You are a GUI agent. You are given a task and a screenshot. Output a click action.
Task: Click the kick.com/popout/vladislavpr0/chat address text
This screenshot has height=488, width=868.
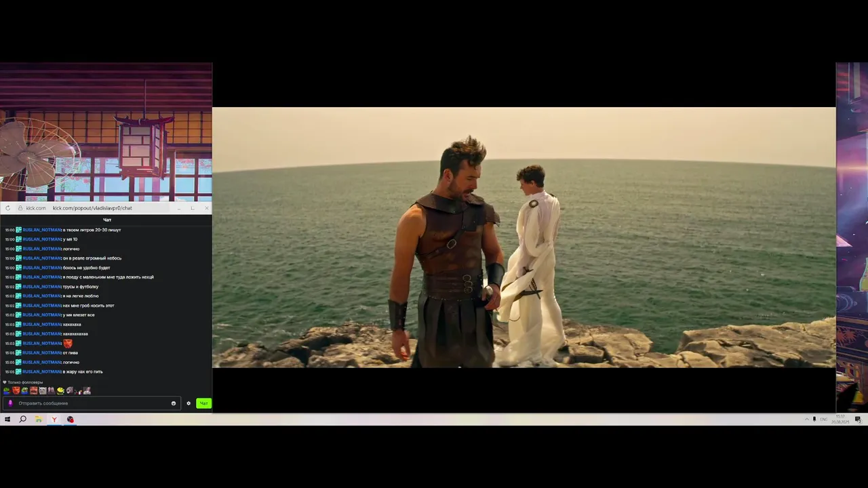tap(92, 208)
